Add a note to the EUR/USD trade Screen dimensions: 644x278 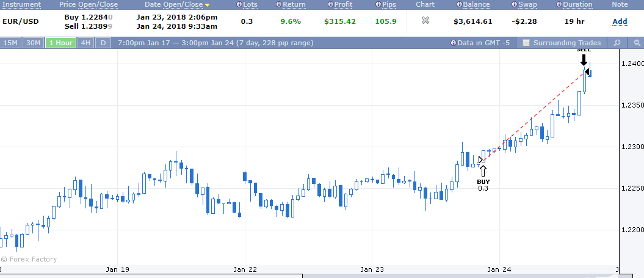click(620, 21)
